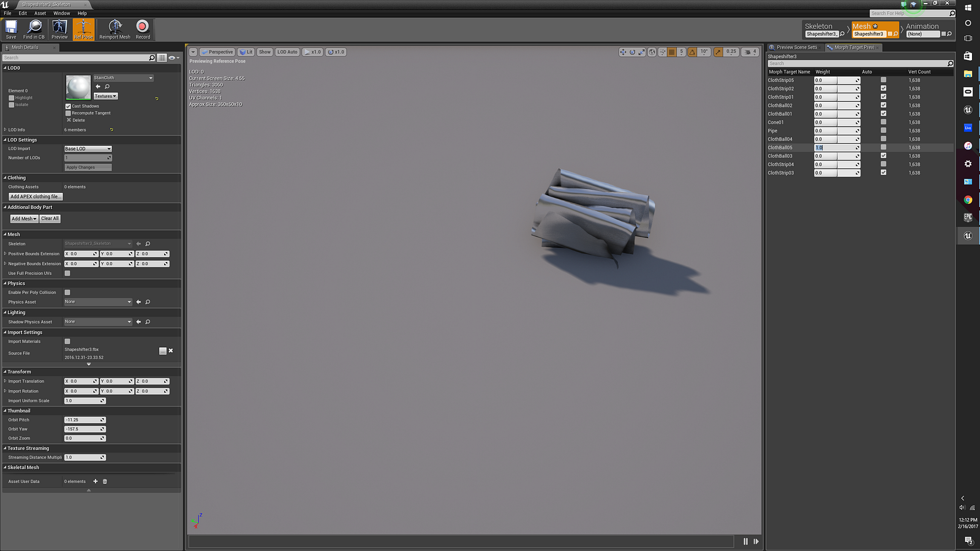Toggle grid snapping icon in viewport
Image resolution: width=980 pixels, height=551 pixels.
pos(672,52)
